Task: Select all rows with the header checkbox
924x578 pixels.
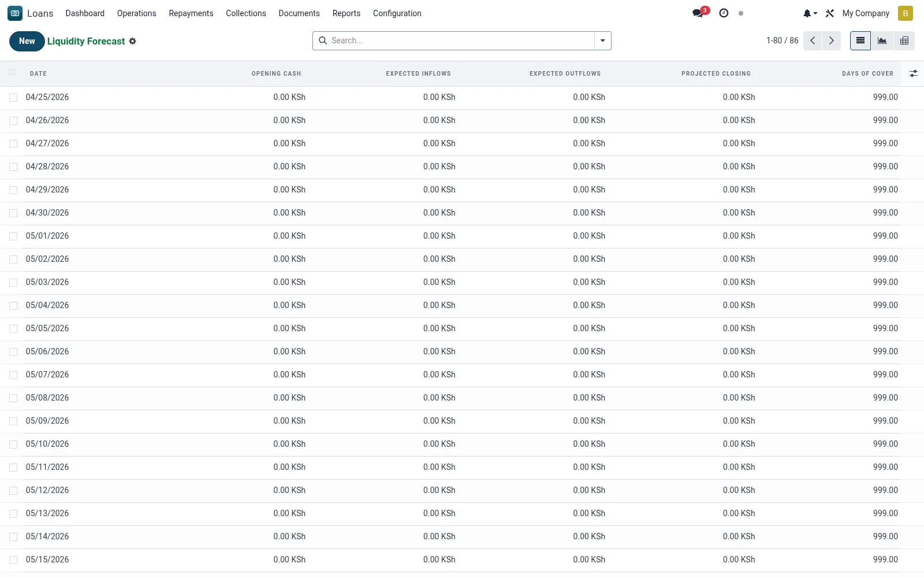Action: [12, 72]
